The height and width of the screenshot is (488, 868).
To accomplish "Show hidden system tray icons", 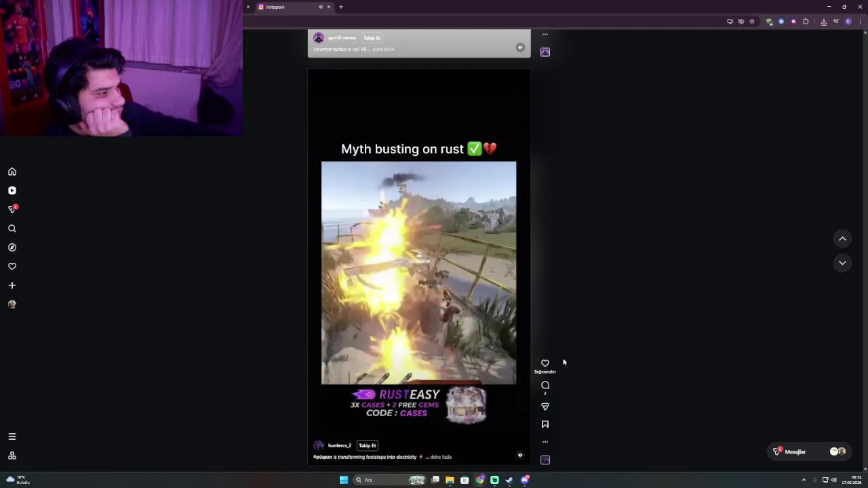I will coord(804,480).
